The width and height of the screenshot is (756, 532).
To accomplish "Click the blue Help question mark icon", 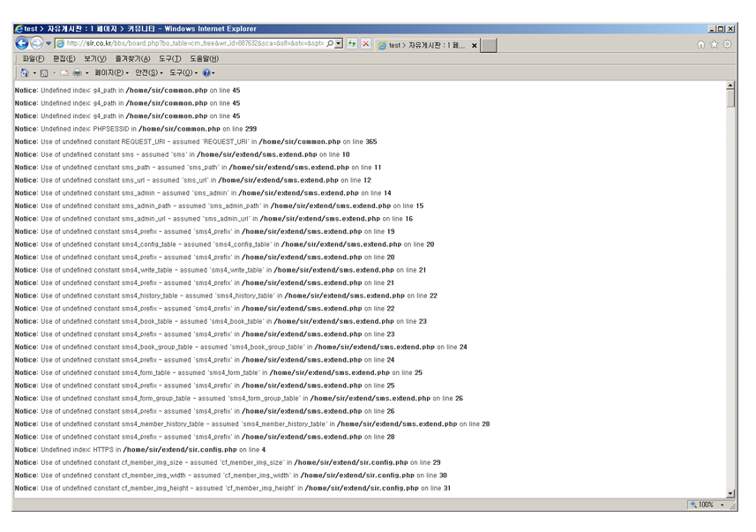I will point(206,72).
